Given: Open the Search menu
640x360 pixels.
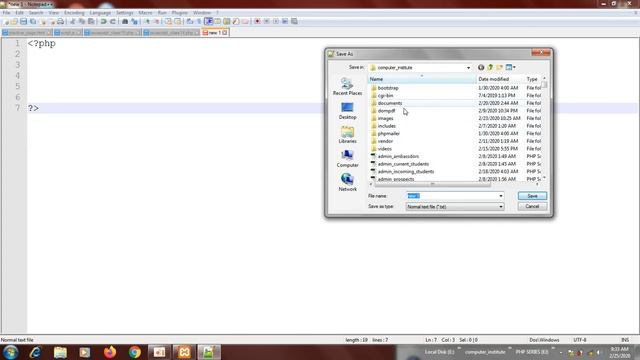Looking at the screenshot, I should 36,13.
